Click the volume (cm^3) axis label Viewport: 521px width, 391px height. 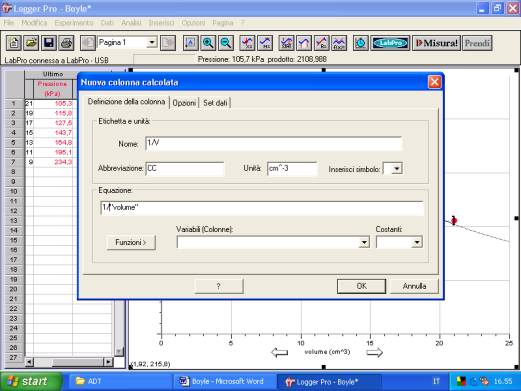click(327, 352)
